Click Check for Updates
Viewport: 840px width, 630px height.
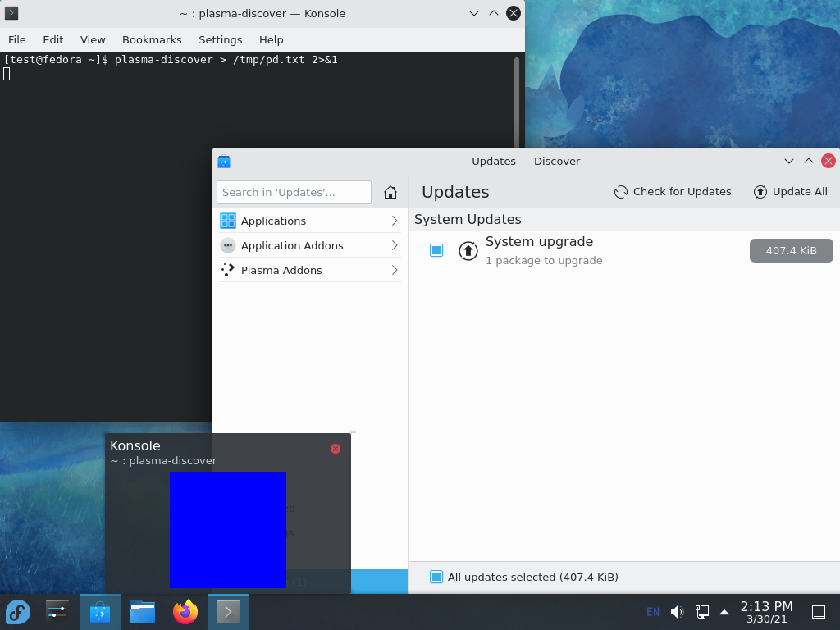click(673, 192)
